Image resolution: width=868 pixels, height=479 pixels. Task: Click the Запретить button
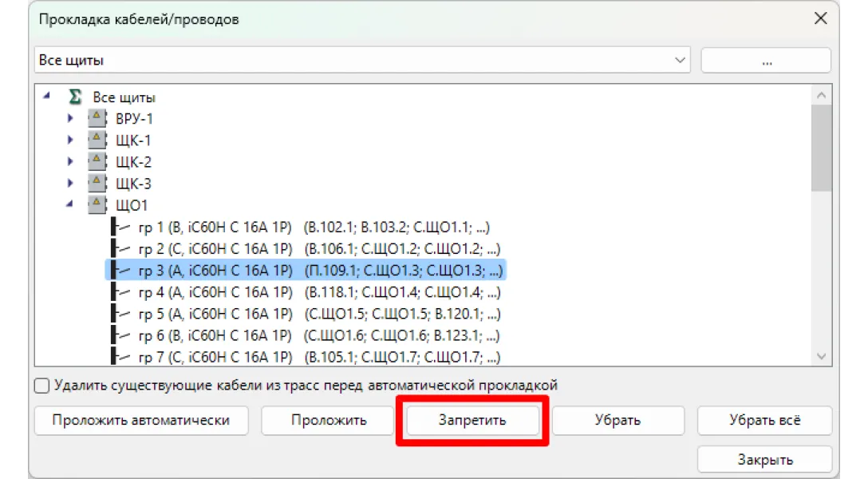pos(472,421)
